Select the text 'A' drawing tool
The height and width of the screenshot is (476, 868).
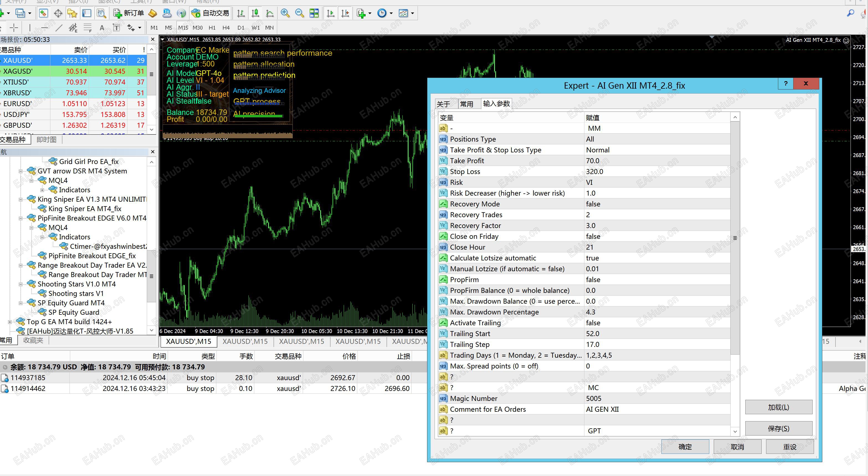[x=102, y=28]
